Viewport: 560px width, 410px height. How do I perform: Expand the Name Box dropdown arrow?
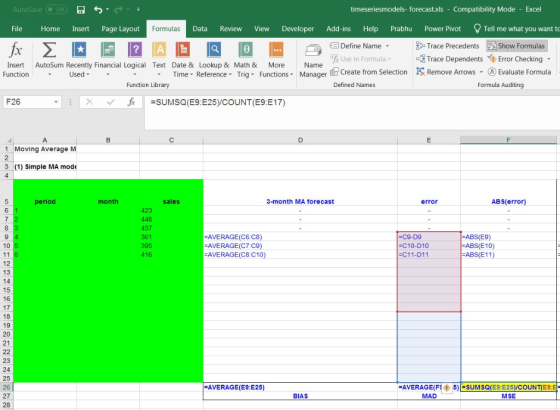pos(56,102)
